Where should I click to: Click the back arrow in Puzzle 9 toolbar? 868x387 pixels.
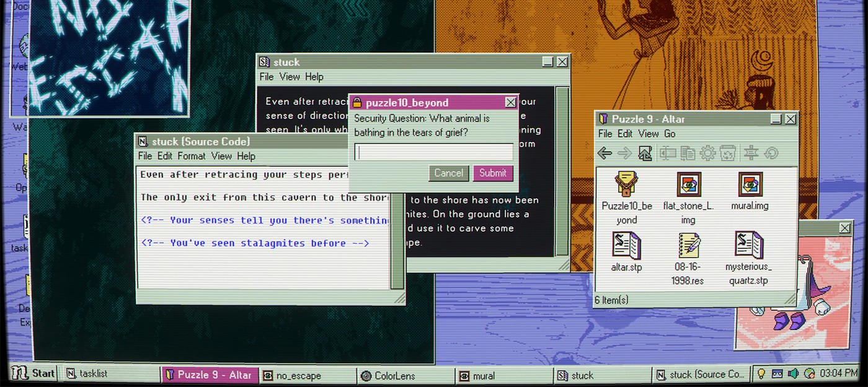(604, 153)
